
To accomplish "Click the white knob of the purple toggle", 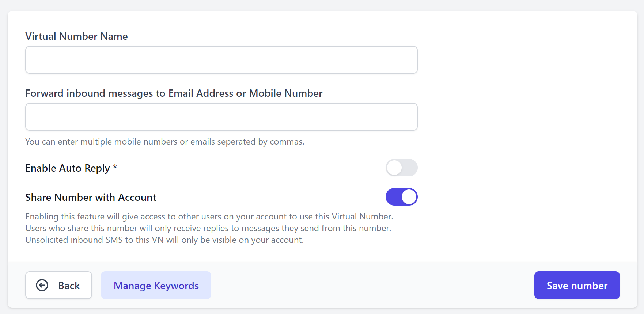I will click(409, 197).
